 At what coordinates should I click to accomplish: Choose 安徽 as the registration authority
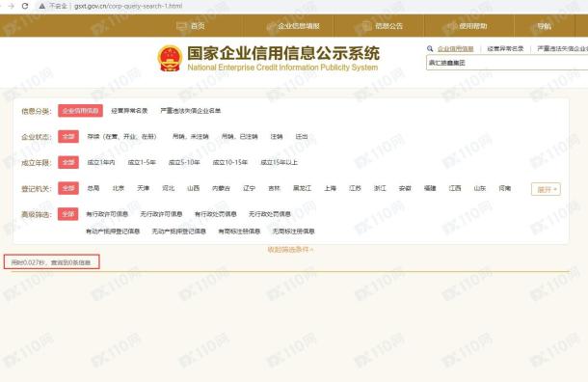(405, 188)
